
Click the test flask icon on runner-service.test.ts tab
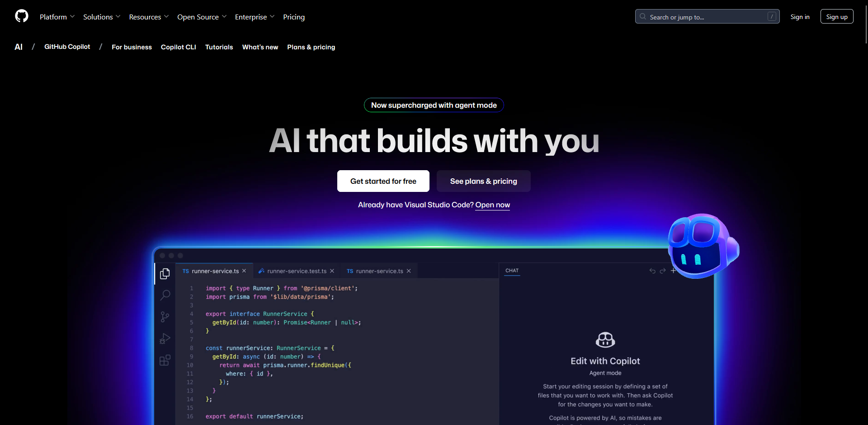261,271
